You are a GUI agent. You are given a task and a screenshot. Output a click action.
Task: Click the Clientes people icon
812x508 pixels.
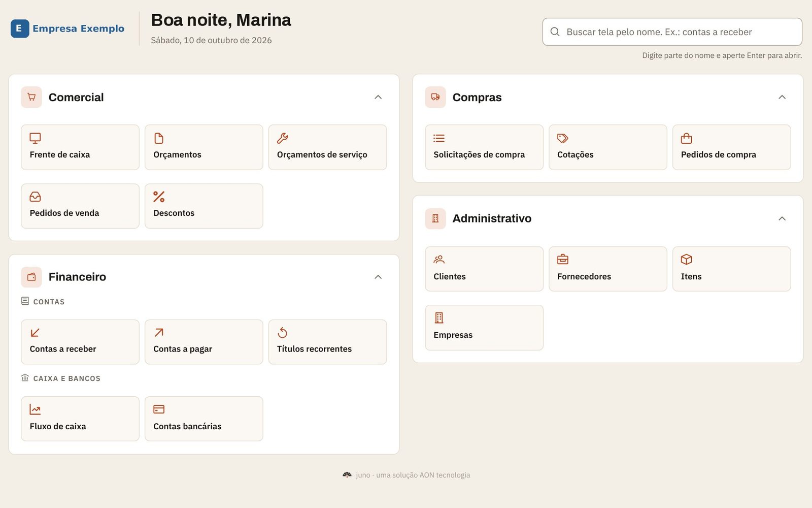(439, 260)
